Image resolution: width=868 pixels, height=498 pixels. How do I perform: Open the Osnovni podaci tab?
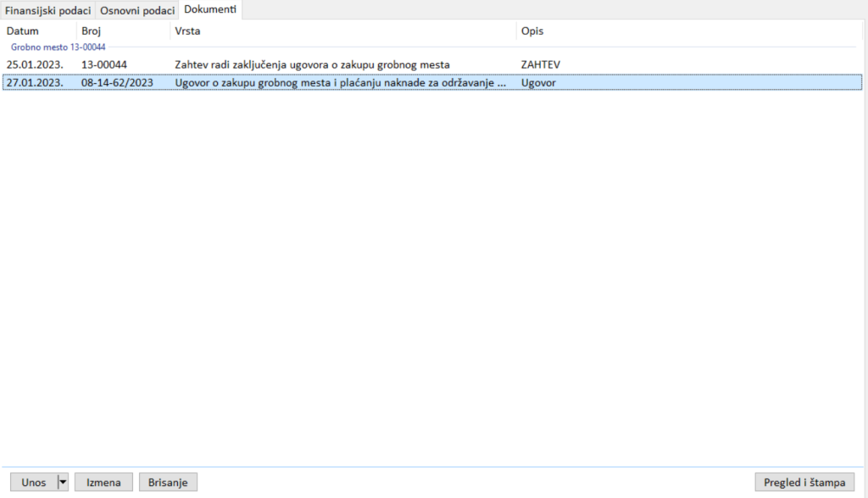tap(137, 10)
